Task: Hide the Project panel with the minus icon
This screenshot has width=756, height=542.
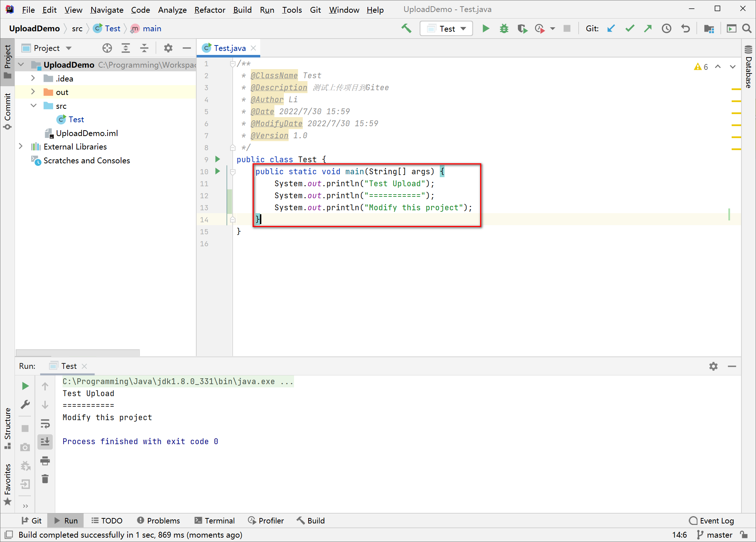Action: pyautogui.click(x=187, y=48)
